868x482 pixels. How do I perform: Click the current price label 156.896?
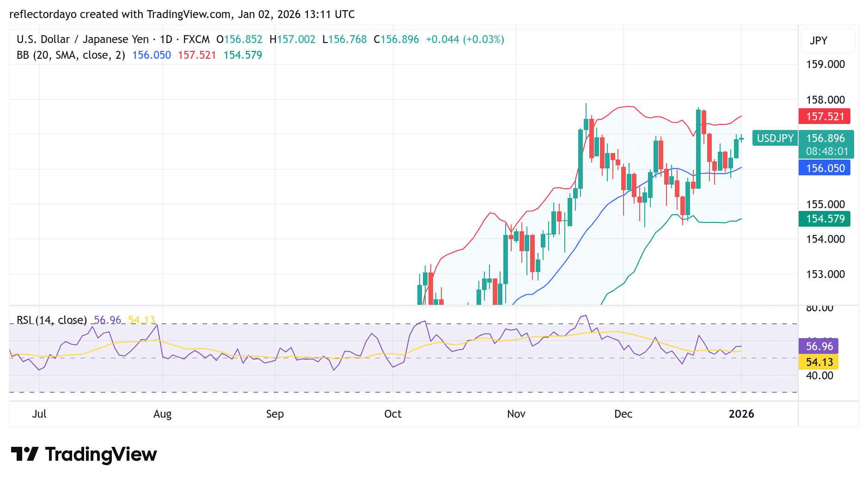click(825, 138)
